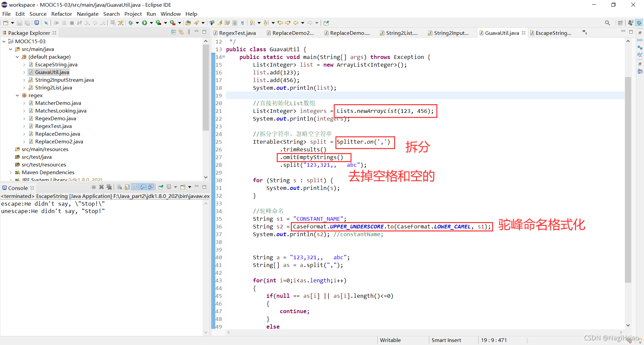Viewport: 644px width, 345px height.
Task: Toggle Mark Occurrences highlighter icon
Action: (220, 23)
